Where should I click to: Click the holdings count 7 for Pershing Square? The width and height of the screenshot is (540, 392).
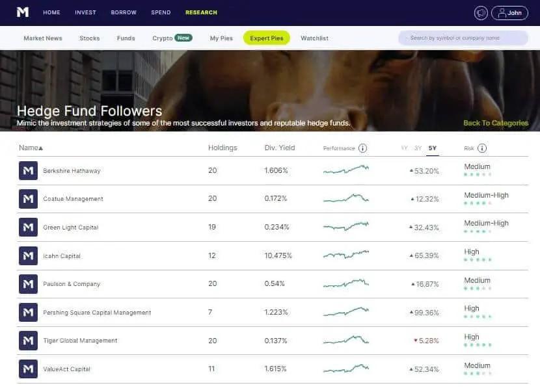210,312
